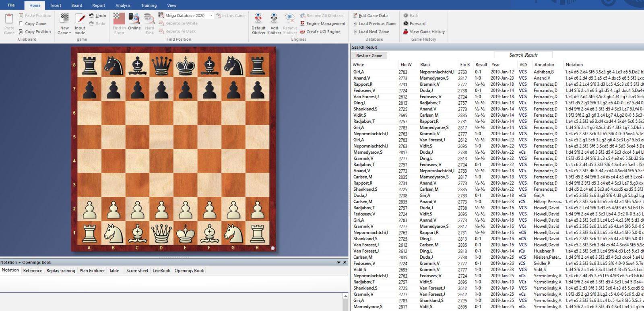The image size is (644, 311).
Task: Click the Copy Position icon
Action: (x=21, y=32)
